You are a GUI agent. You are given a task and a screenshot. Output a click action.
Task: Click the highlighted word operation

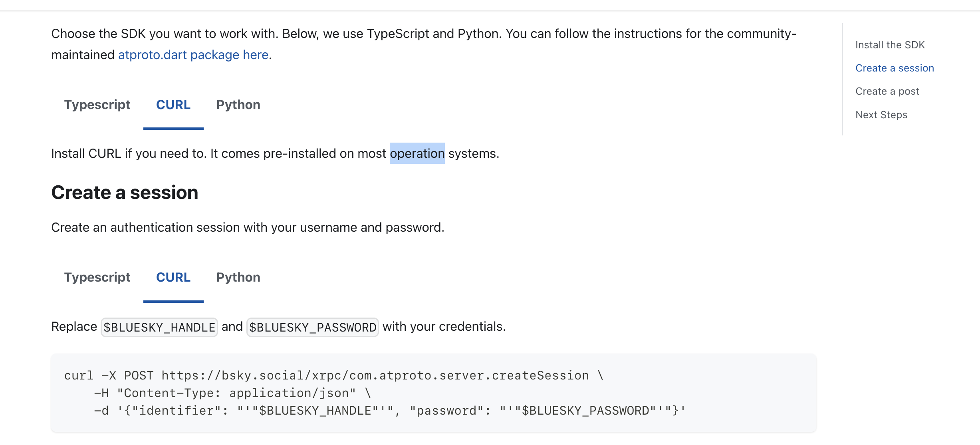click(417, 153)
